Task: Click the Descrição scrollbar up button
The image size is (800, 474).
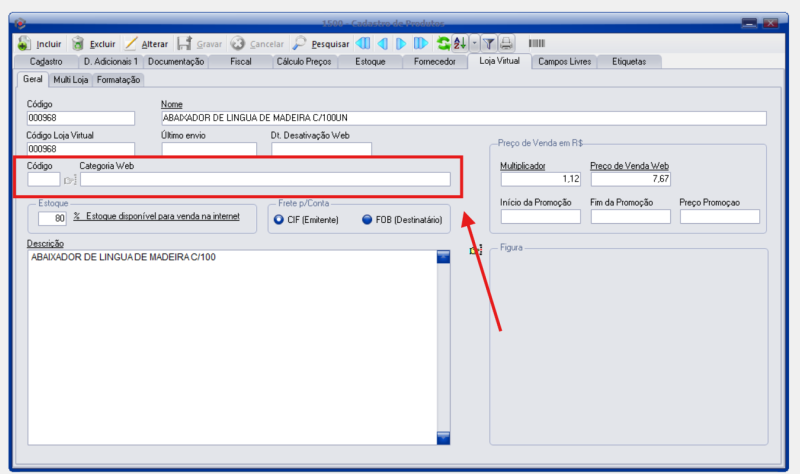Action: click(x=443, y=257)
